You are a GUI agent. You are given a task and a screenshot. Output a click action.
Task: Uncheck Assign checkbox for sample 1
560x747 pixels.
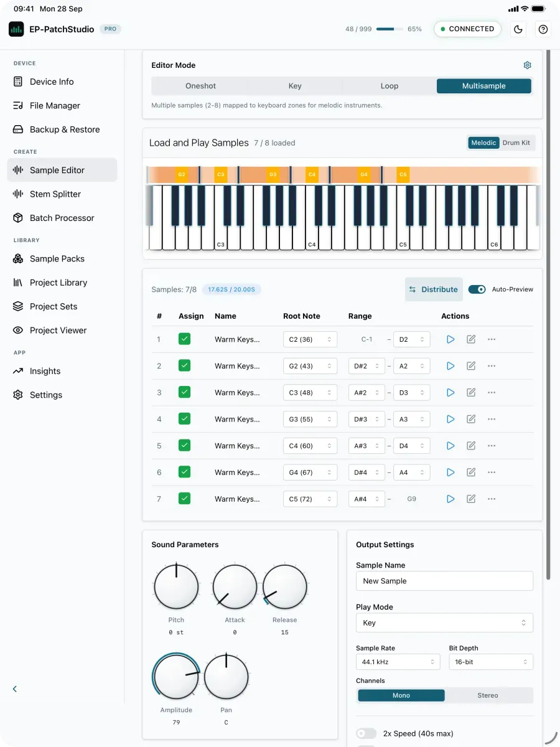coord(184,339)
